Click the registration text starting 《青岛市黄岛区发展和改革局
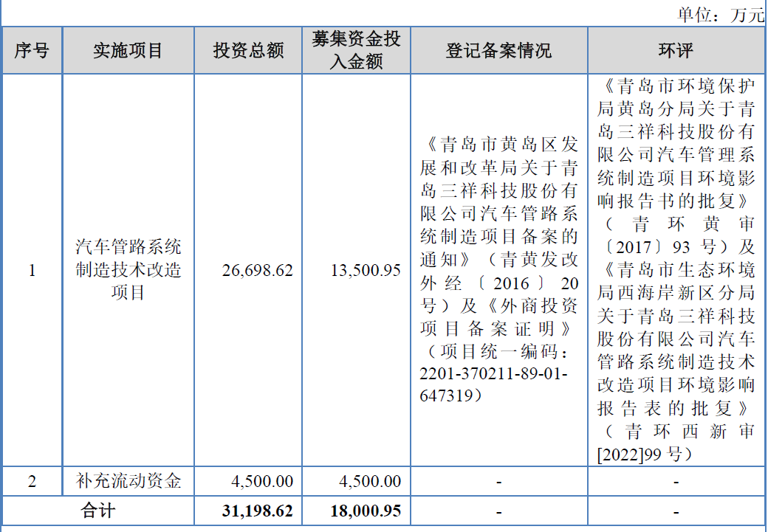768x532 pixels. [498, 270]
